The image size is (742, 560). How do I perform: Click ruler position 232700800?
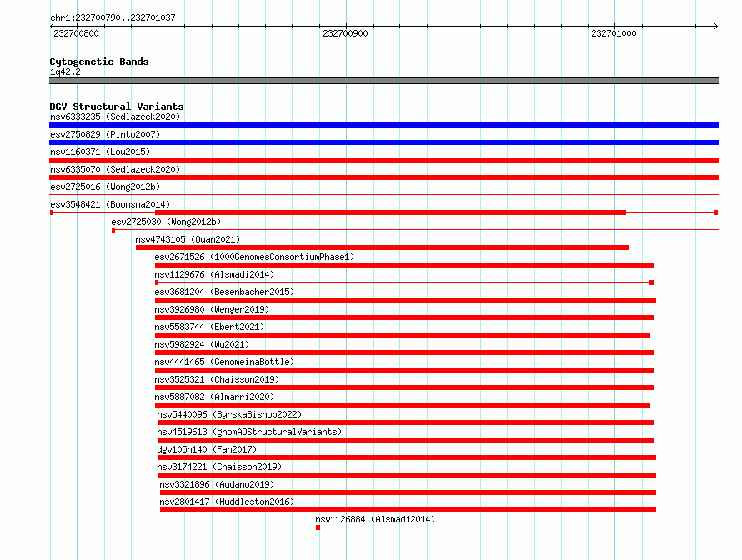[x=76, y=33]
